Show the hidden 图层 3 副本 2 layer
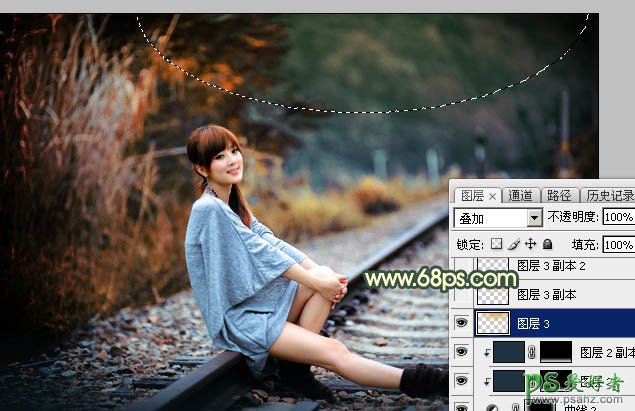 [461, 268]
